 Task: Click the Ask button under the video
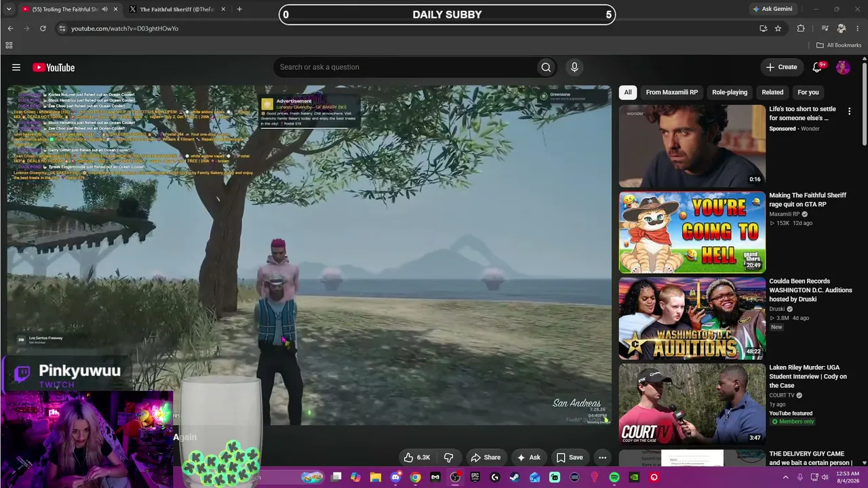click(529, 457)
